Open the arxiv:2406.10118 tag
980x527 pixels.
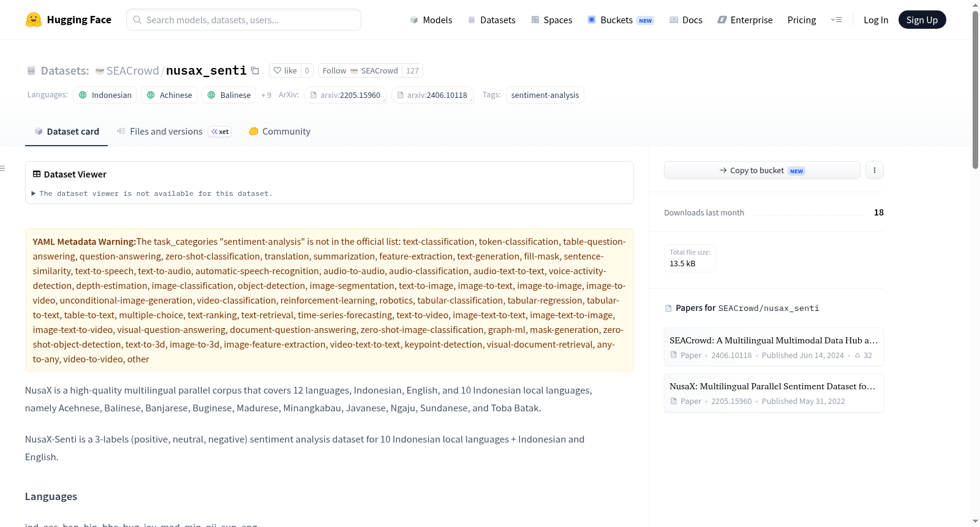click(432, 95)
